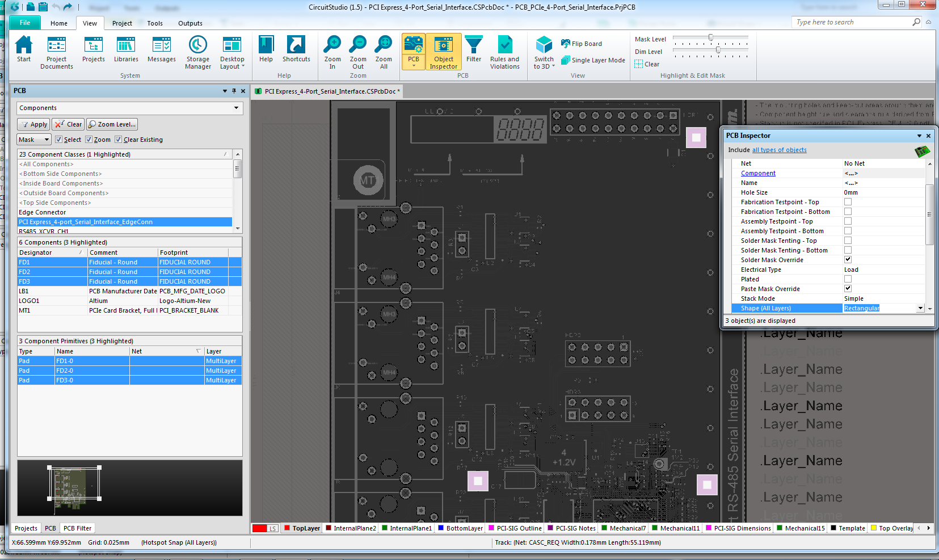This screenshot has height=560, width=939.
Task: Open the File menu
Action: click(25, 23)
